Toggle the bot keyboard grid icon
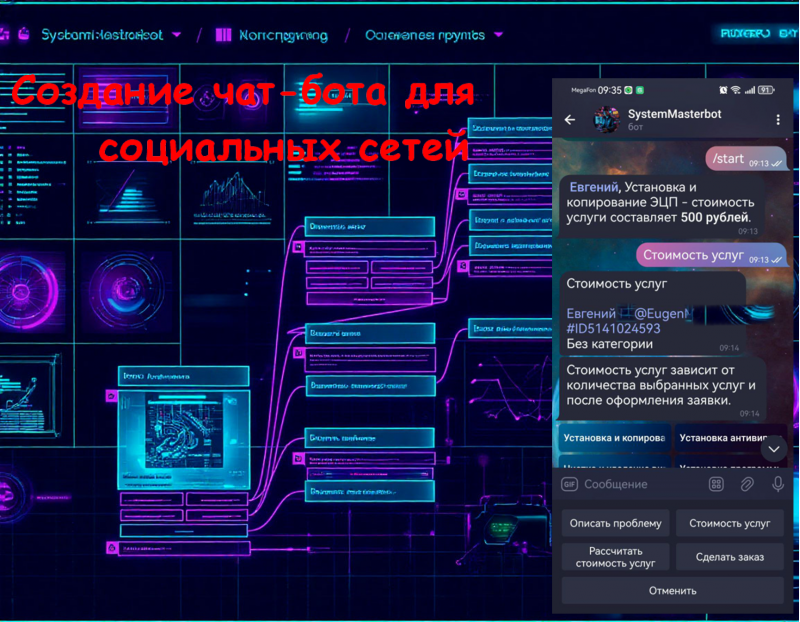 [x=716, y=484]
